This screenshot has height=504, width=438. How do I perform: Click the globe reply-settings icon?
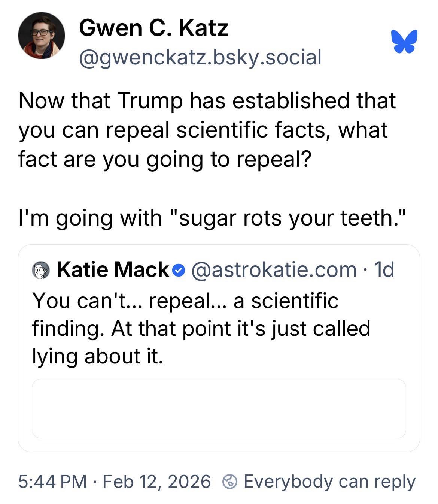229,482
